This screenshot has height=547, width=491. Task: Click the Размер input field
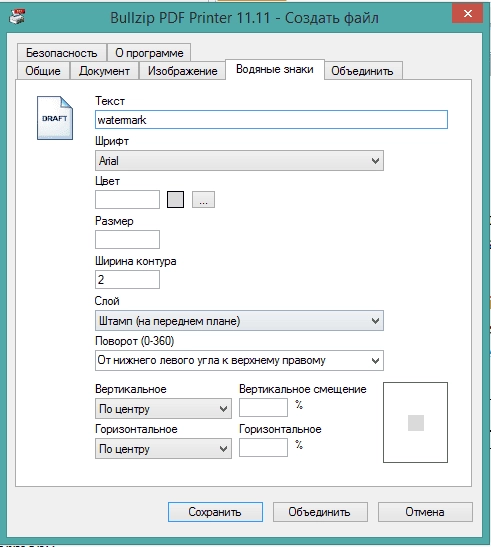coord(127,239)
